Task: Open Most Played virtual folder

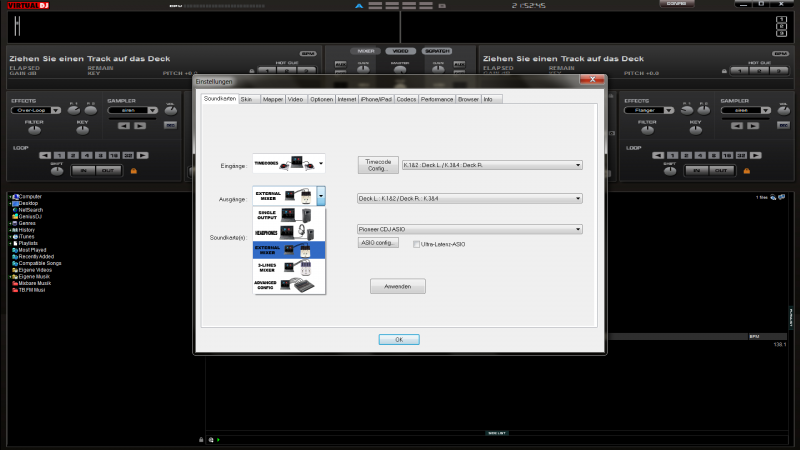Action: 32,250
